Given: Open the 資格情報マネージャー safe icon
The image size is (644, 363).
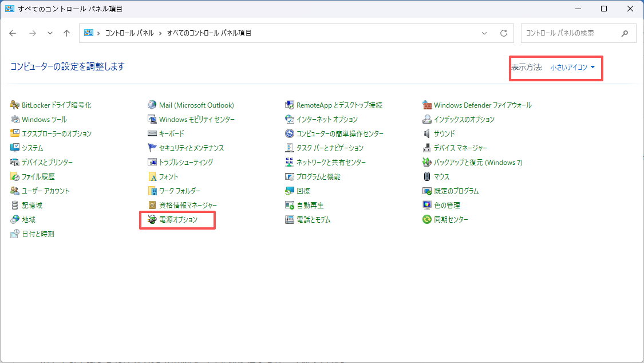Looking at the screenshot, I should (152, 206).
